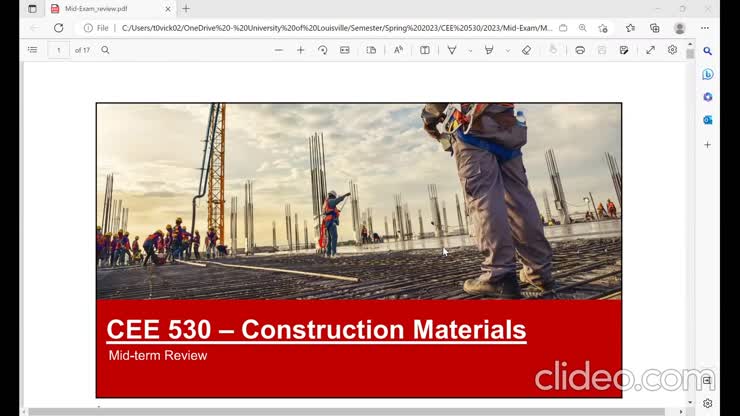
Task: Zoom out the PDF with the minus icon
Action: tap(278, 50)
